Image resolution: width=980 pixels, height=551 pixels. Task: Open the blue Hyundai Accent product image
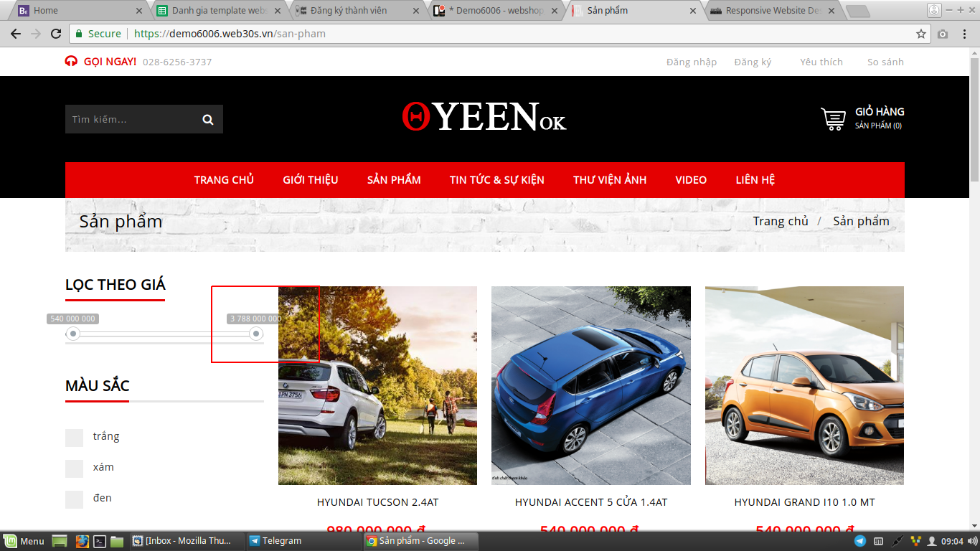591,385
